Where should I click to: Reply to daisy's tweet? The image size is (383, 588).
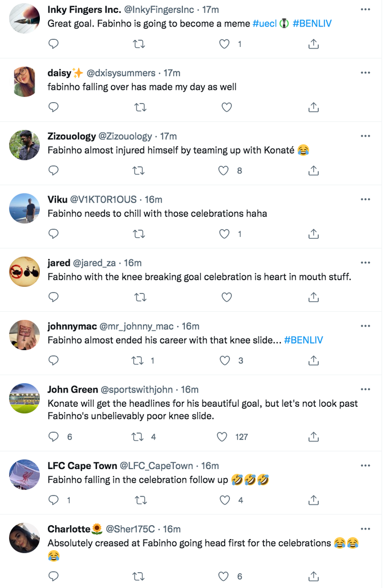pos(54,107)
